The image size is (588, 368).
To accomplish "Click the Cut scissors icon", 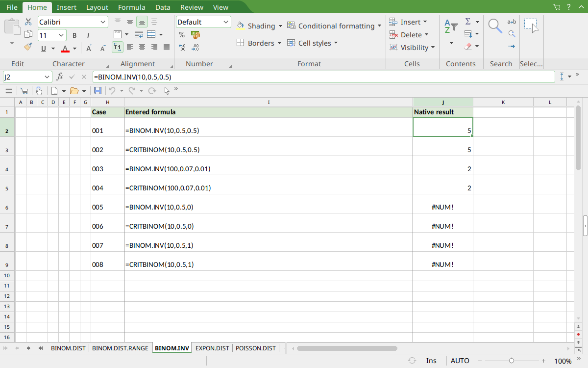I will [28, 22].
